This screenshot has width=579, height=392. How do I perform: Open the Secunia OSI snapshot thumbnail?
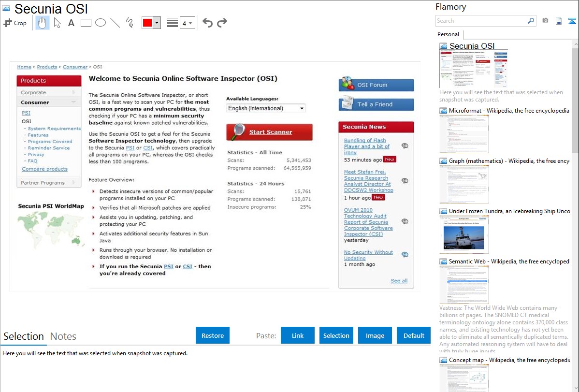pyautogui.click(x=474, y=69)
